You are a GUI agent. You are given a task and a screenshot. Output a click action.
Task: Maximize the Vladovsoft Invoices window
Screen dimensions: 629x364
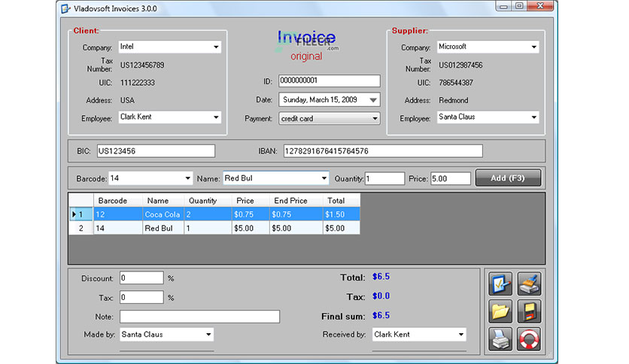point(519,6)
